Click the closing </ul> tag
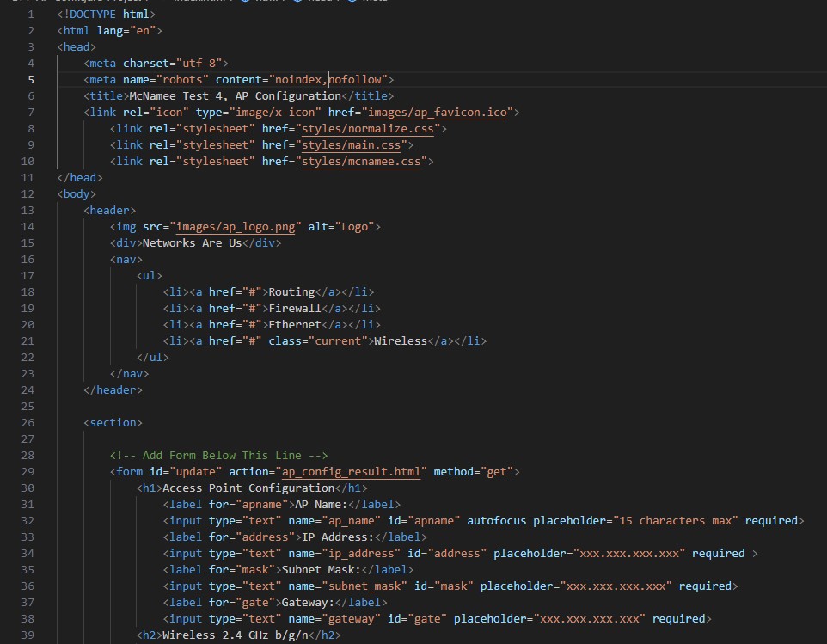Viewport: 827px width, 644px height. [152, 357]
